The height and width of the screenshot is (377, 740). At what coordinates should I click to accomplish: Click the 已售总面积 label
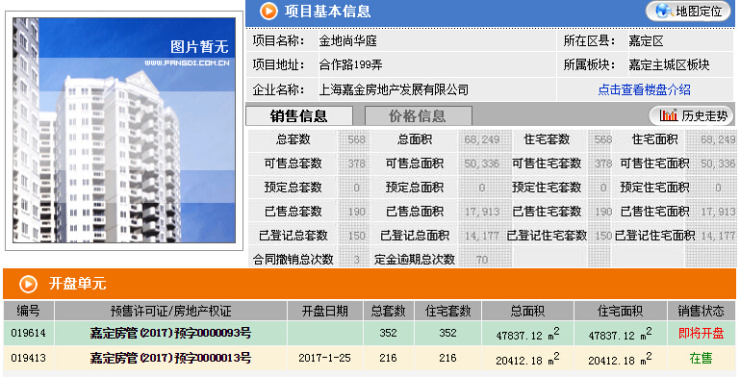point(415,211)
